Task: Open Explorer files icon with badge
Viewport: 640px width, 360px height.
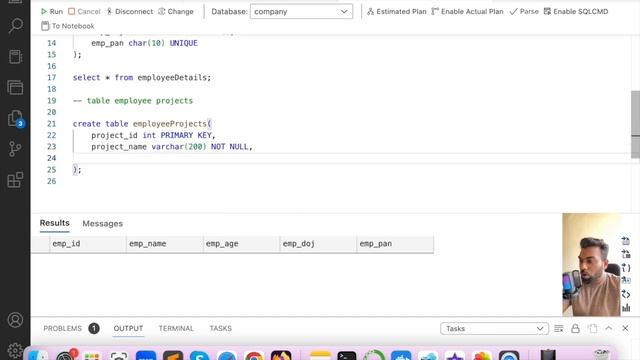Action: click(x=15, y=119)
